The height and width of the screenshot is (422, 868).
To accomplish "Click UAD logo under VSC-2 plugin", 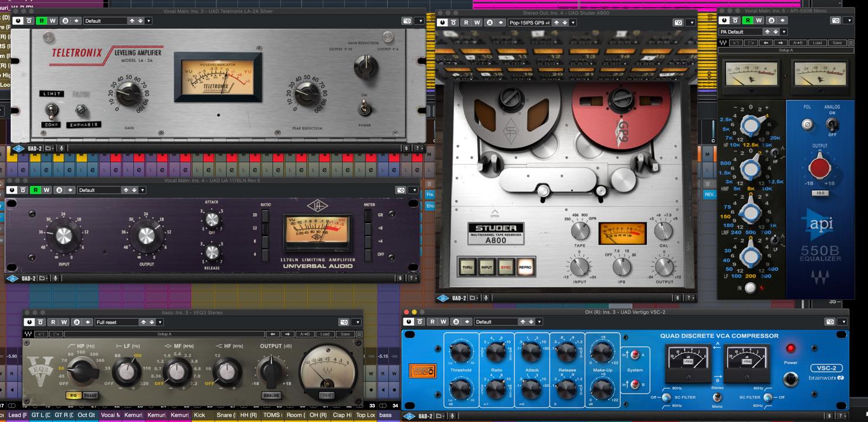I will pos(409,416).
